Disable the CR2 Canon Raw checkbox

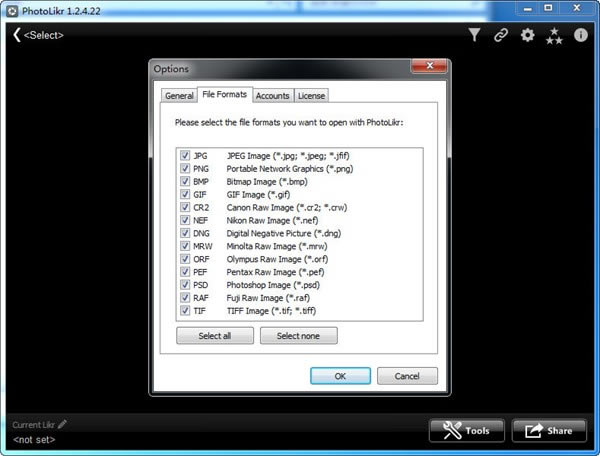click(185, 207)
